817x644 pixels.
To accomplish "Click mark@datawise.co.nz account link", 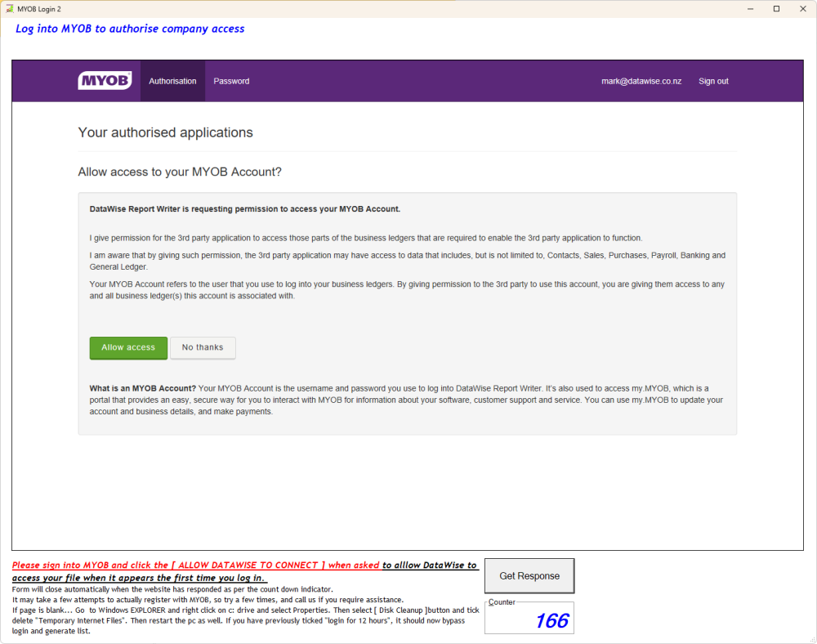I will point(641,81).
